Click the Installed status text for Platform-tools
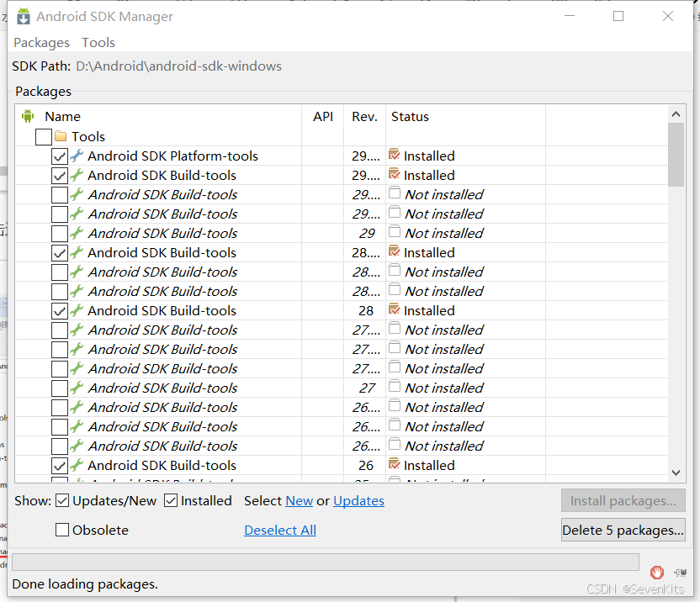This screenshot has width=700, height=602. (x=429, y=156)
